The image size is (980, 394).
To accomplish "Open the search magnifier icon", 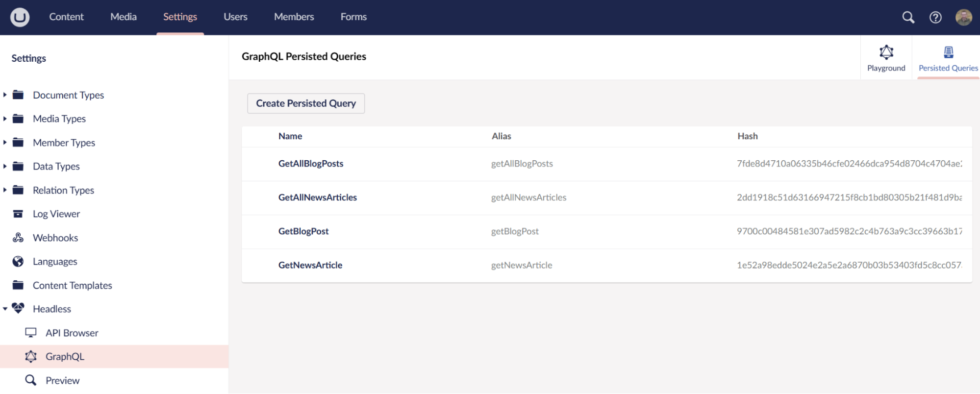I will pyautogui.click(x=908, y=17).
